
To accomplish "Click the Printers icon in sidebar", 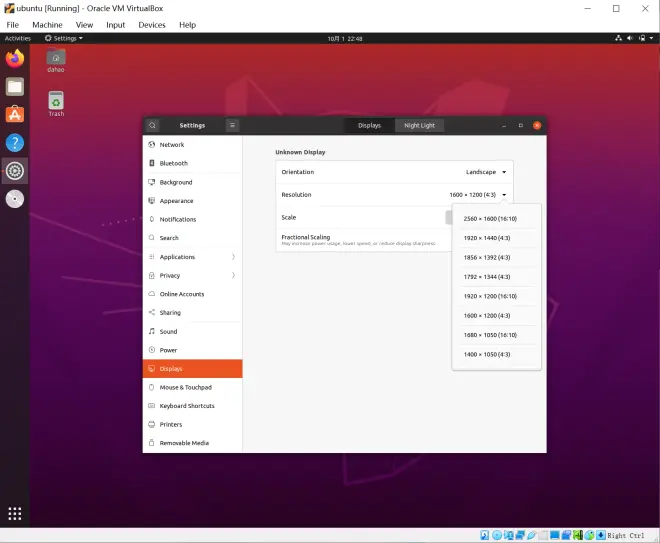I will pos(152,424).
